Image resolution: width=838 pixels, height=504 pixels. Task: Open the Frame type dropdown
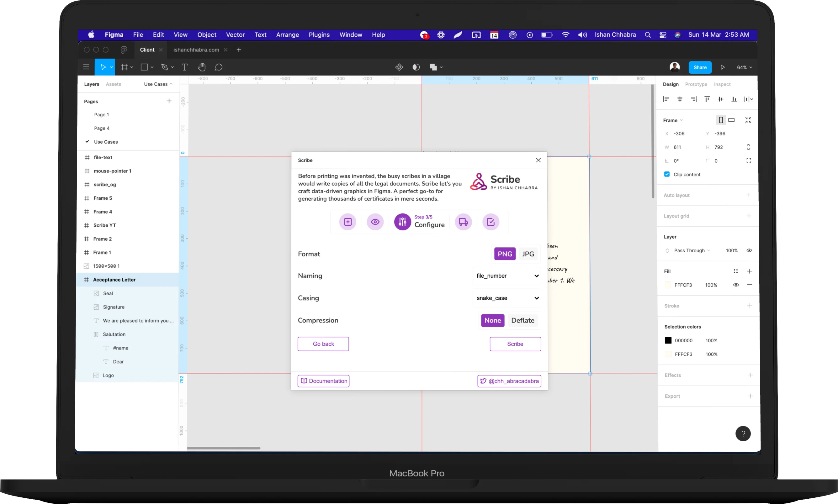(672, 120)
